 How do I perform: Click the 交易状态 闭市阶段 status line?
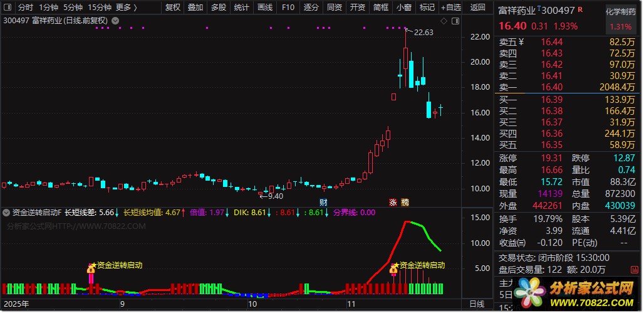coord(554,258)
